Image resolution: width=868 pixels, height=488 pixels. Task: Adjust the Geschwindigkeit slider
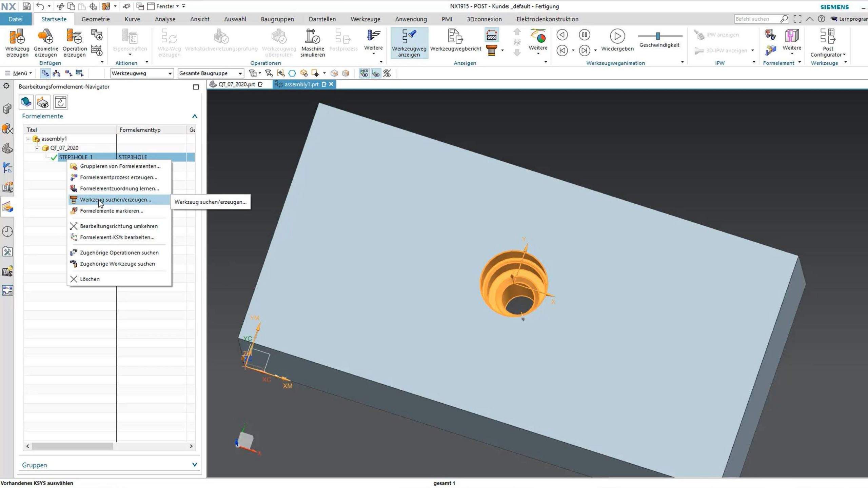[658, 36]
